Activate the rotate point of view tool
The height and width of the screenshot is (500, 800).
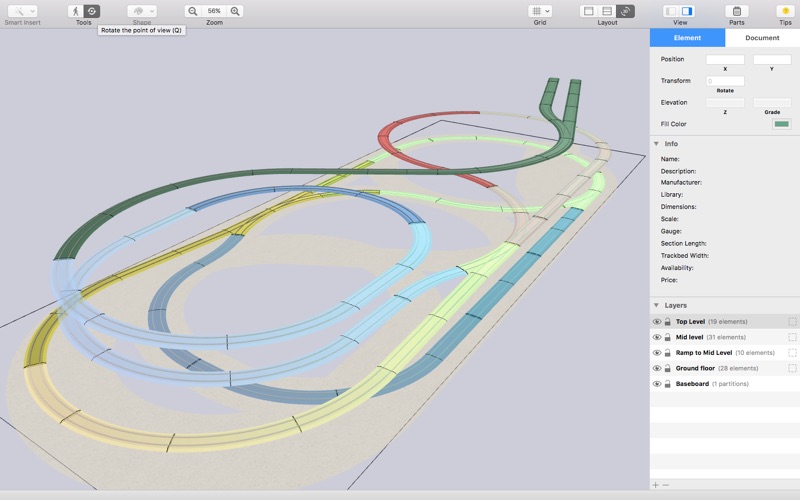click(x=91, y=11)
